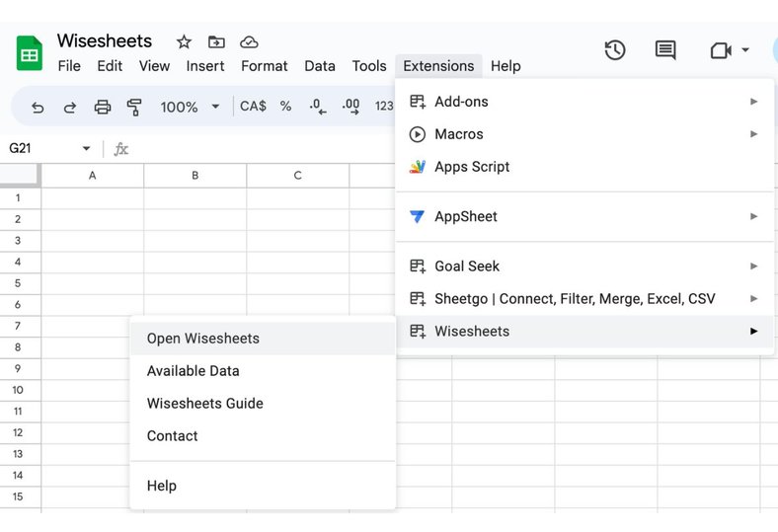Open the Format menu
The width and height of the screenshot is (778, 532).
[x=264, y=66]
